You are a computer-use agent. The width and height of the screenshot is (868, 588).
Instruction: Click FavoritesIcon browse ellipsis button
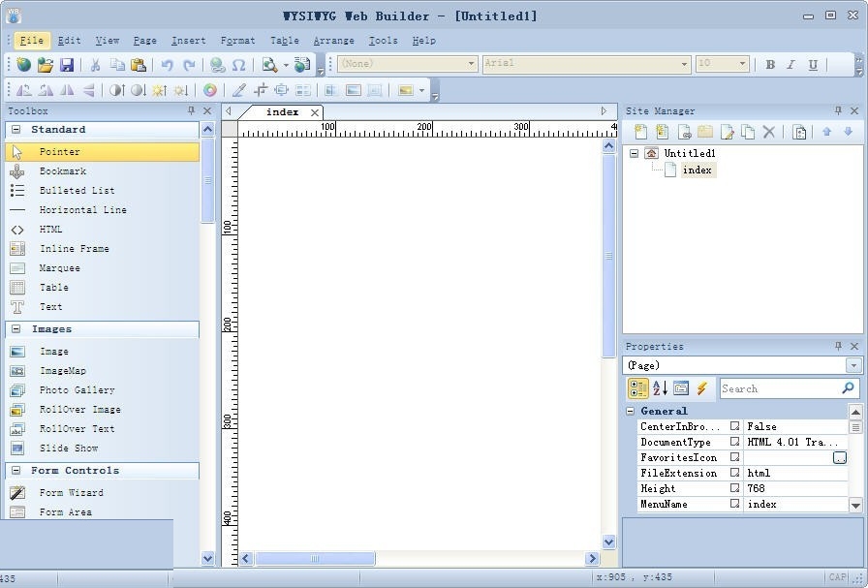840,457
